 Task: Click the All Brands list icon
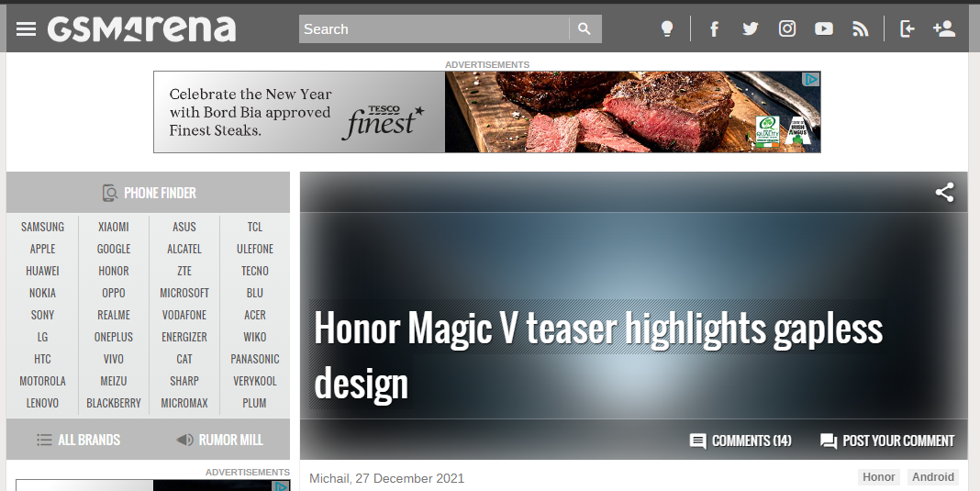tap(44, 440)
